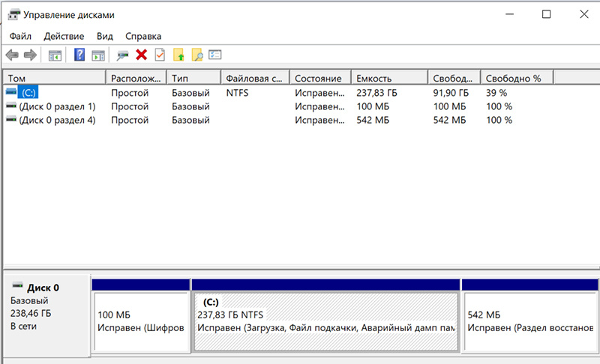Screen dimensions: 600x364
Task: Toggle the action pane toolbar icon
Action: 98,55
